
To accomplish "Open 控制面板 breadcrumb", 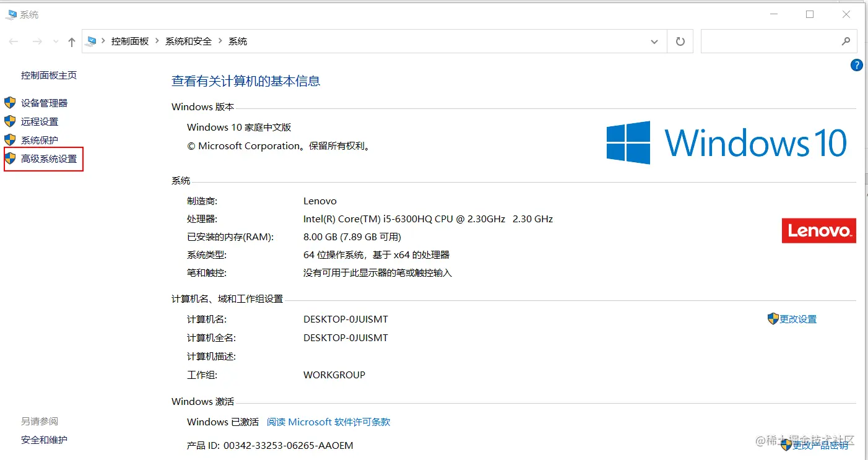I will [x=130, y=41].
